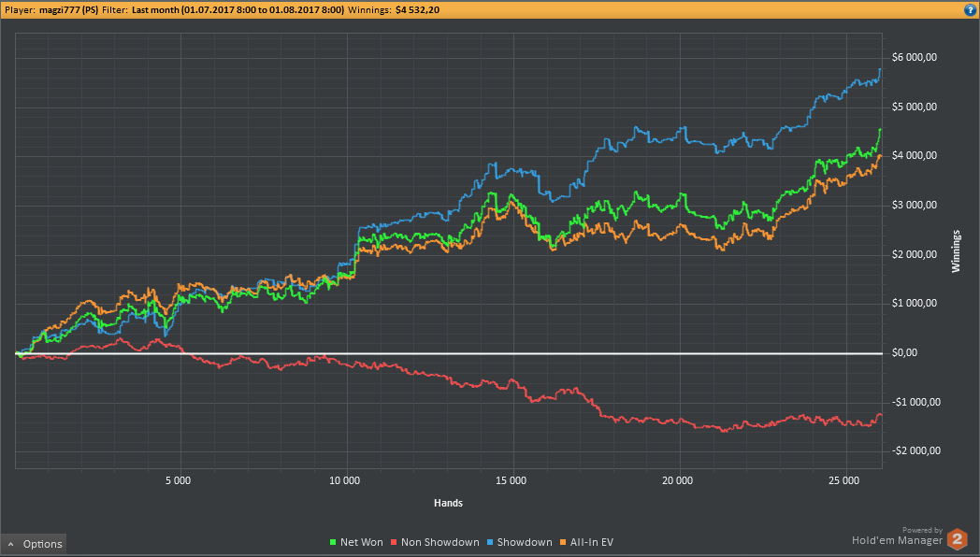Click the 5 000 hands axis label
This screenshot has height=557, width=980.
click(x=179, y=480)
